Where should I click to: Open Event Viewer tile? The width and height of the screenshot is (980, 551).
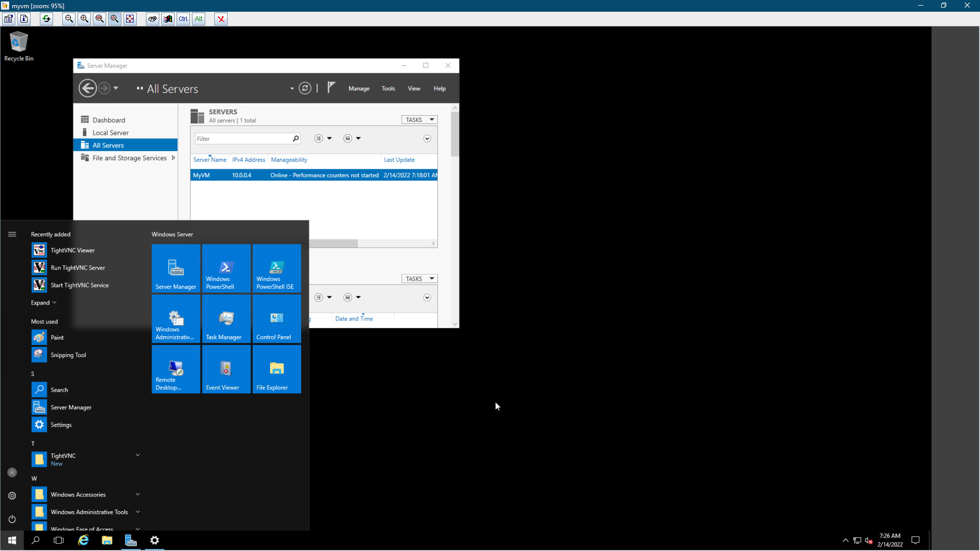click(x=226, y=369)
